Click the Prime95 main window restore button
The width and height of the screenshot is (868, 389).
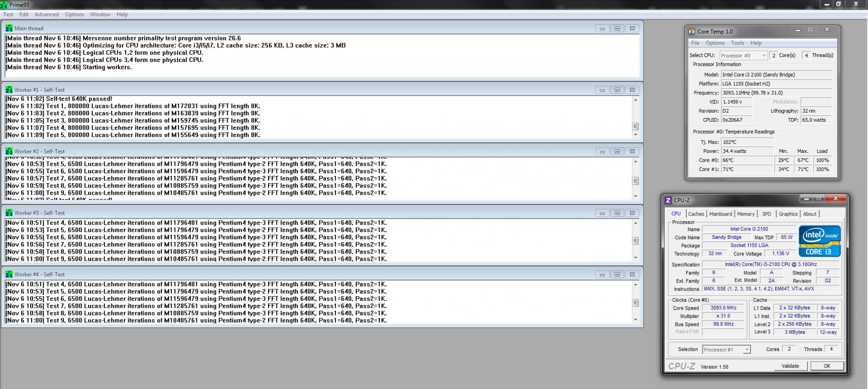click(x=839, y=4)
